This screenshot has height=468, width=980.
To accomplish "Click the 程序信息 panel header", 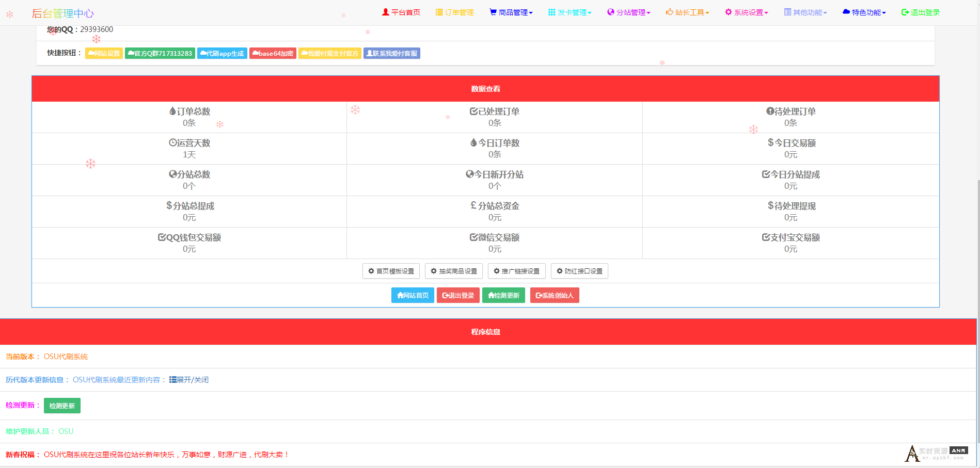I will (488, 332).
